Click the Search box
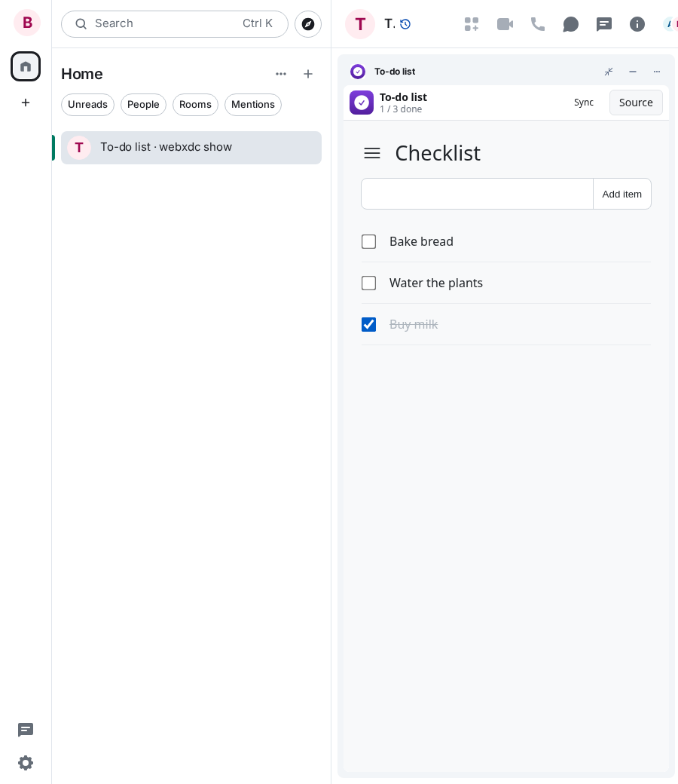This screenshot has height=784, width=678. click(175, 24)
